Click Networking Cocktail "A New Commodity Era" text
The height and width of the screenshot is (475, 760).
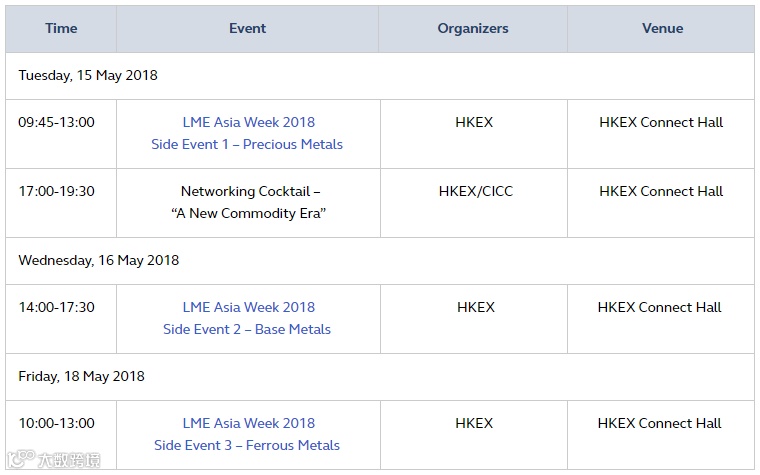coord(249,202)
